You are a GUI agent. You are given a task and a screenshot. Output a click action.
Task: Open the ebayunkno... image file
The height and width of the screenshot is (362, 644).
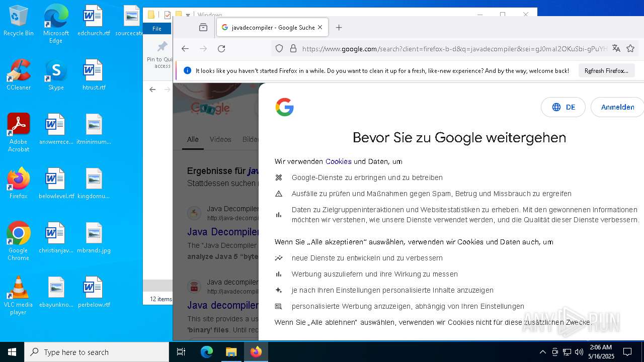point(56,293)
